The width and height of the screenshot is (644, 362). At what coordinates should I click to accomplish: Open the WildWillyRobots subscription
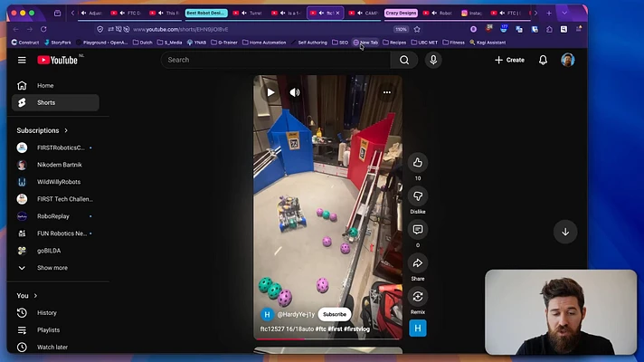click(55, 182)
